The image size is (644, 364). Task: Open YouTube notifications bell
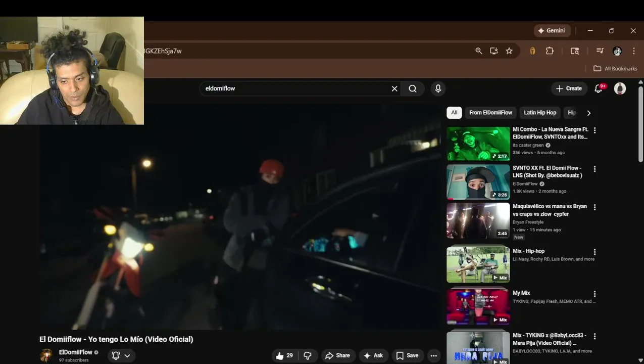point(599,88)
